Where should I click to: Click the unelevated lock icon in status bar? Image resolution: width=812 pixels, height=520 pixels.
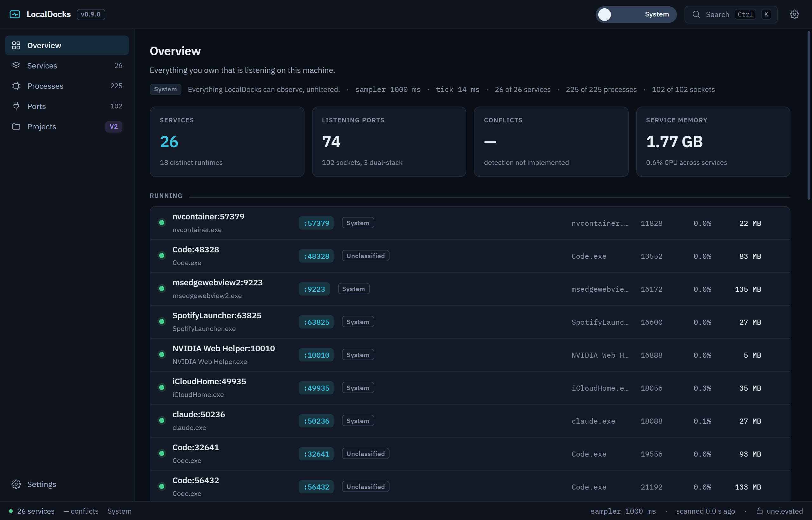(x=760, y=510)
